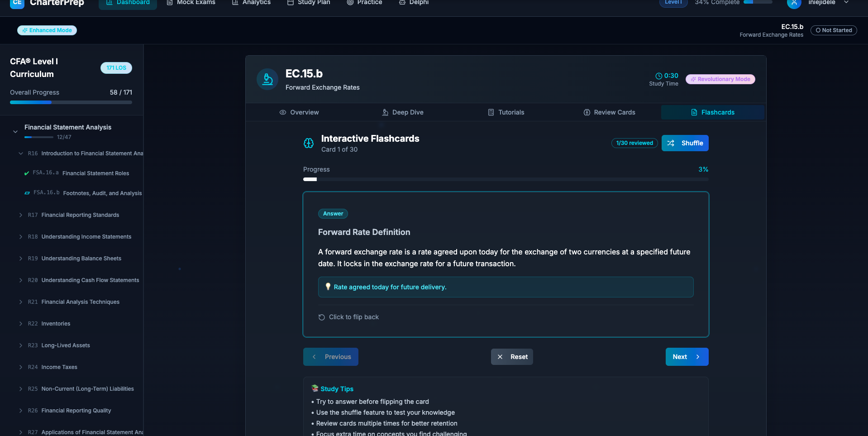This screenshot has height=436, width=868.
Task: Select R26 Financial Reporting Quality row
Action: [x=72, y=411]
